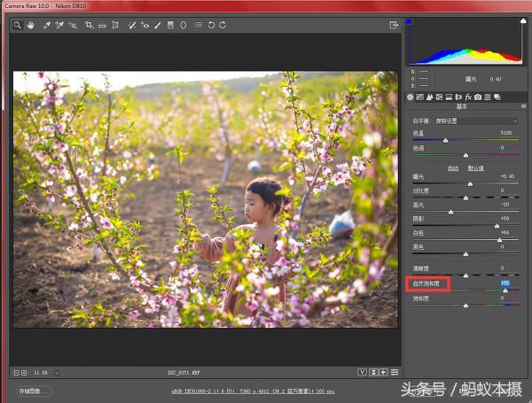Open the HSL / Grayscale panel tab

[x=439, y=97]
